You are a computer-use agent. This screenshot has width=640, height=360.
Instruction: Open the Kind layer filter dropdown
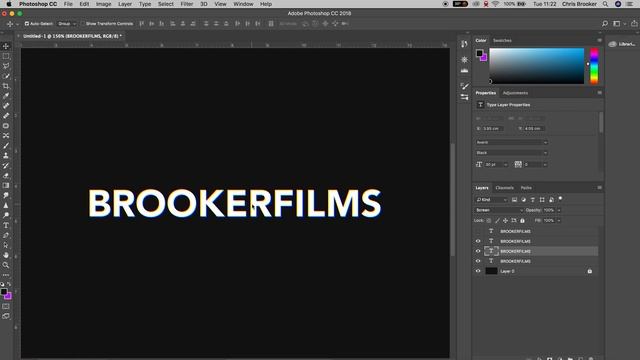point(491,200)
